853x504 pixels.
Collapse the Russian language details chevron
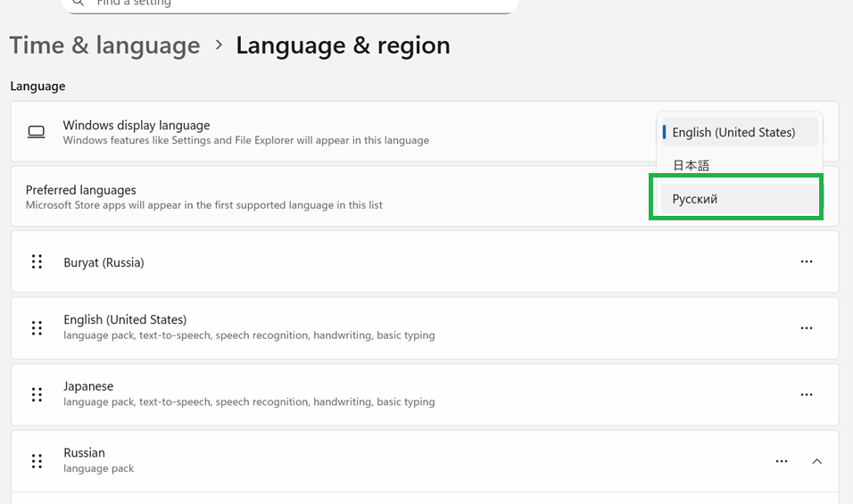coord(816,461)
